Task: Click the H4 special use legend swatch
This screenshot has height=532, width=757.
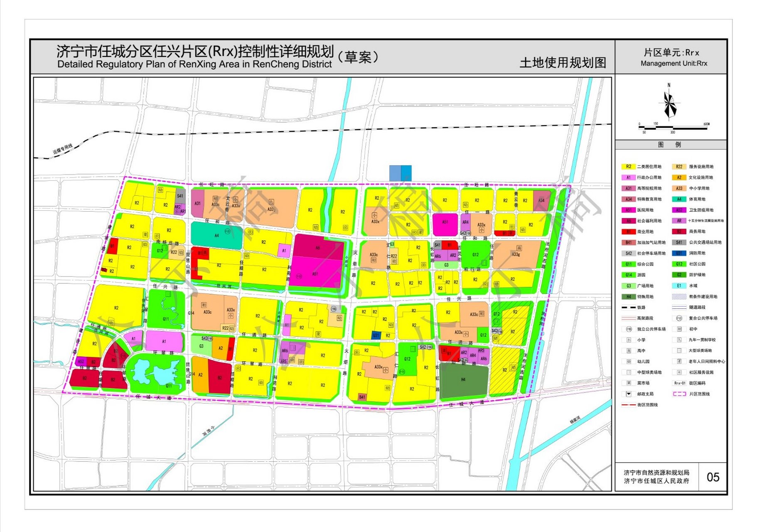Action: coord(629,297)
